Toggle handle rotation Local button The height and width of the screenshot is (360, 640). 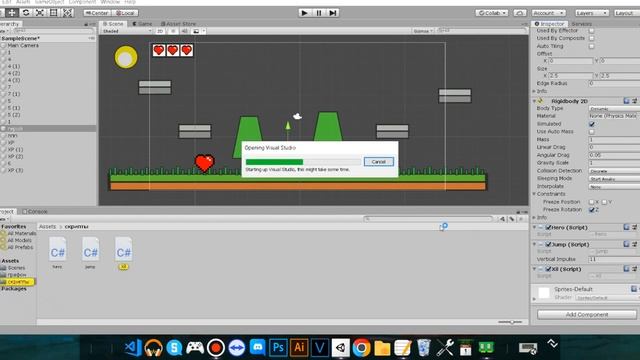[x=125, y=13]
